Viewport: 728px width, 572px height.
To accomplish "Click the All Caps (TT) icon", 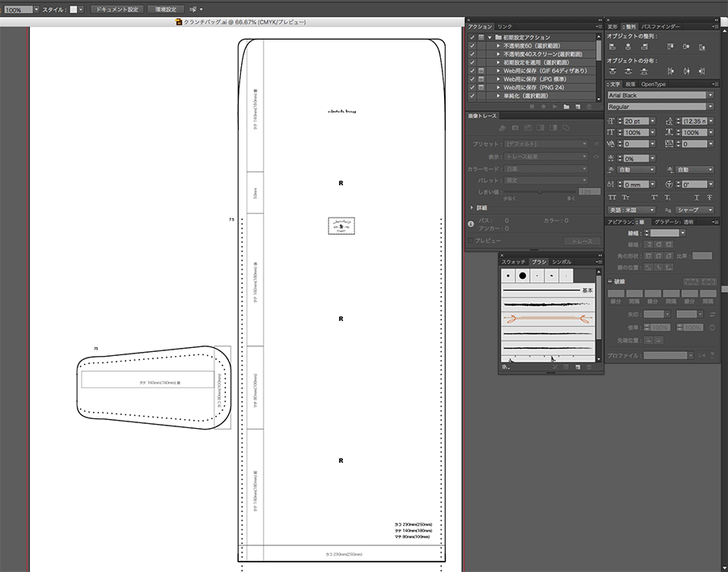I will [x=612, y=197].
